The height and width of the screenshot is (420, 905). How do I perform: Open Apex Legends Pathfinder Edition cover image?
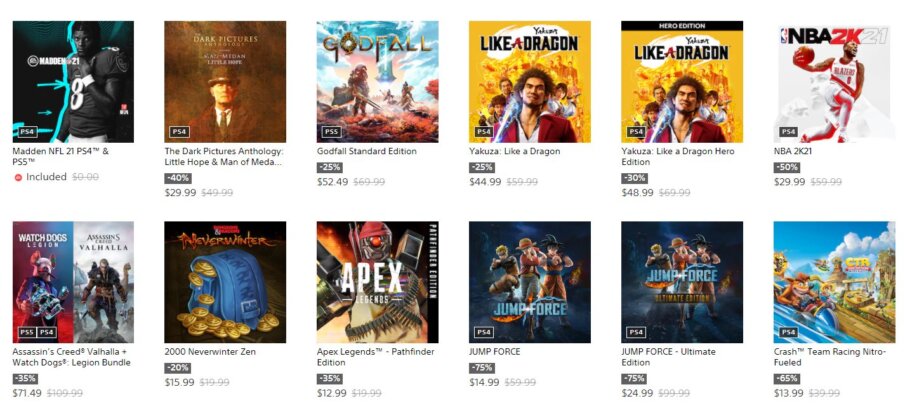click(377, 282)
